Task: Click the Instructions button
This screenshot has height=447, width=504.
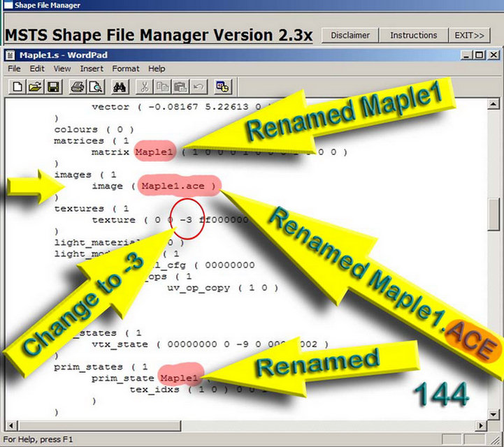Action: click(413, 35)
